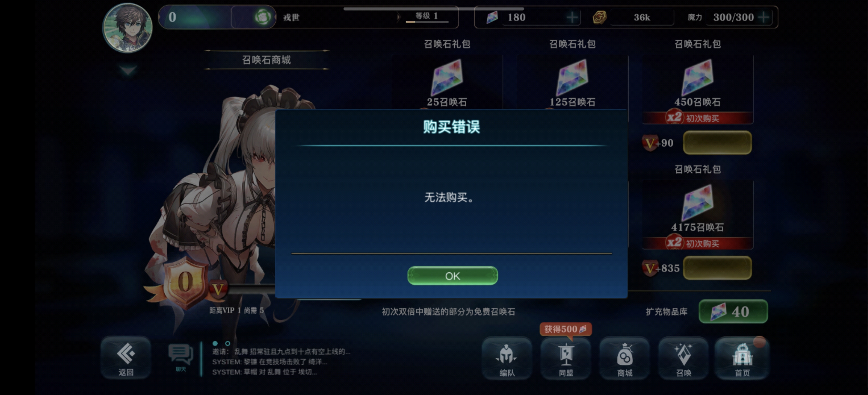Buy the V+835 pack gold button
This screenshot has height=395, width=868.
tap(718, 268)
